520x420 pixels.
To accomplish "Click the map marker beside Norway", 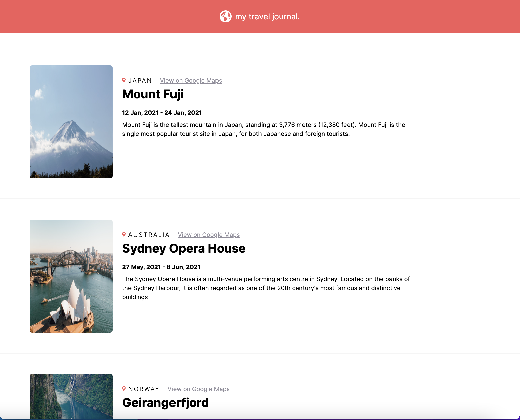I will (124, 389).
